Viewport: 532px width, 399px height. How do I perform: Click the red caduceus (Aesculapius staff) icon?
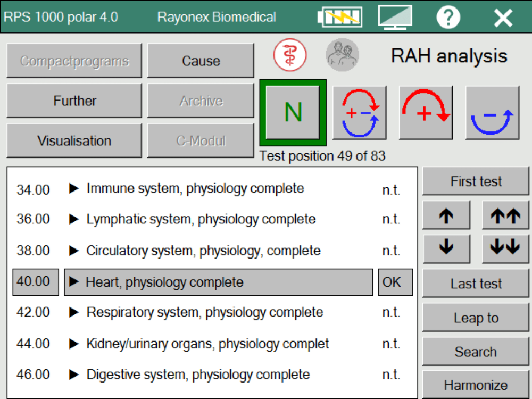click(290, 55)
